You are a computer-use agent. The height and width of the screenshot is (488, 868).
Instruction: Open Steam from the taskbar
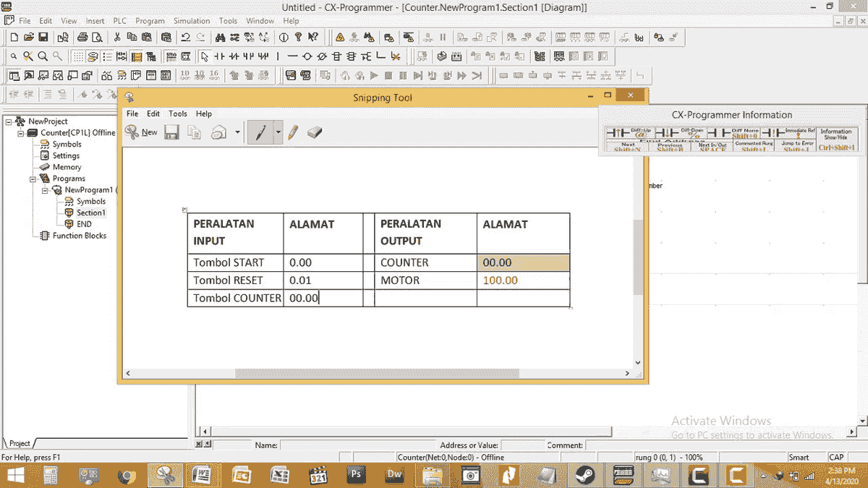(584, 476)
